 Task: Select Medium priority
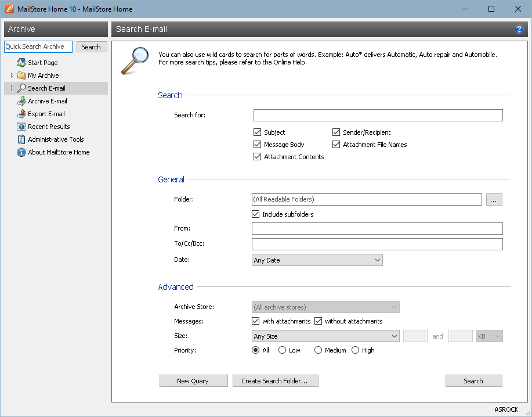[x=318, y=350]
